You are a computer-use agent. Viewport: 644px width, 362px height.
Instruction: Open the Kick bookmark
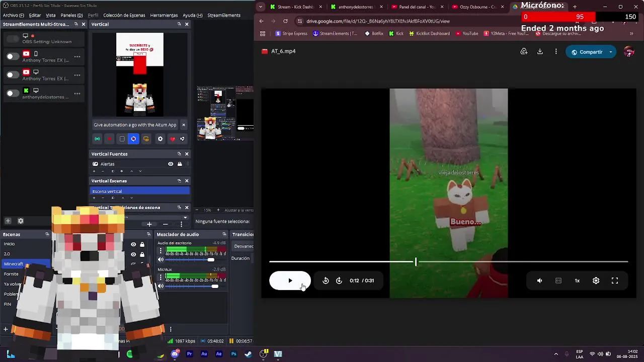396,34
